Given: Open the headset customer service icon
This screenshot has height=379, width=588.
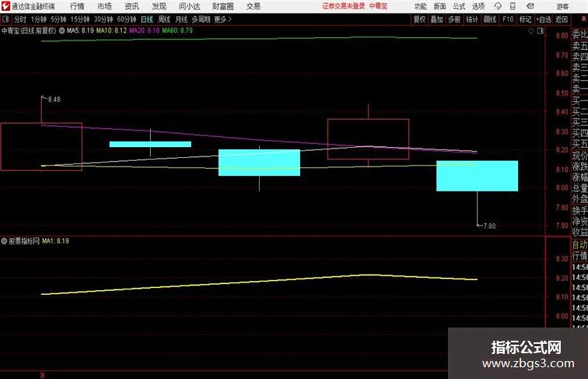Looking at the screenshot, I should (498, 6).
